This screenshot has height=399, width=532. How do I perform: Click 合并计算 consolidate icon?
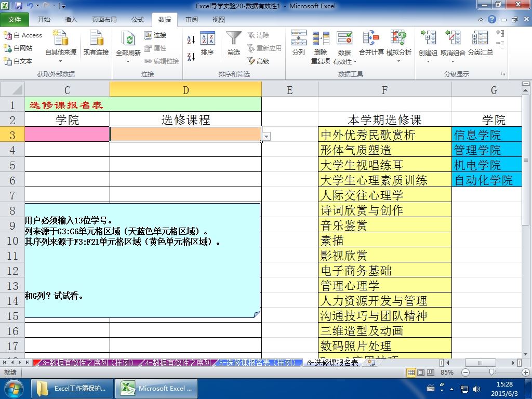pyautogui.click(x=371, y=43)
